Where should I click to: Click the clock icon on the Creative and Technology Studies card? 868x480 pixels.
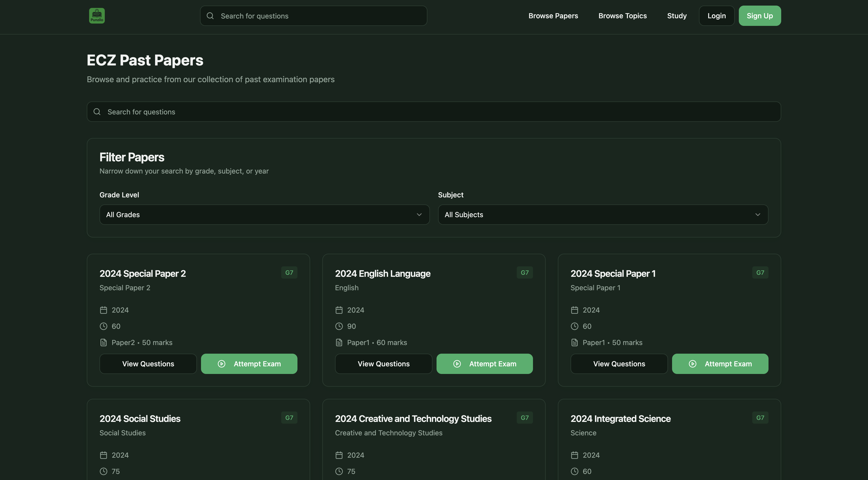(339, 472)
